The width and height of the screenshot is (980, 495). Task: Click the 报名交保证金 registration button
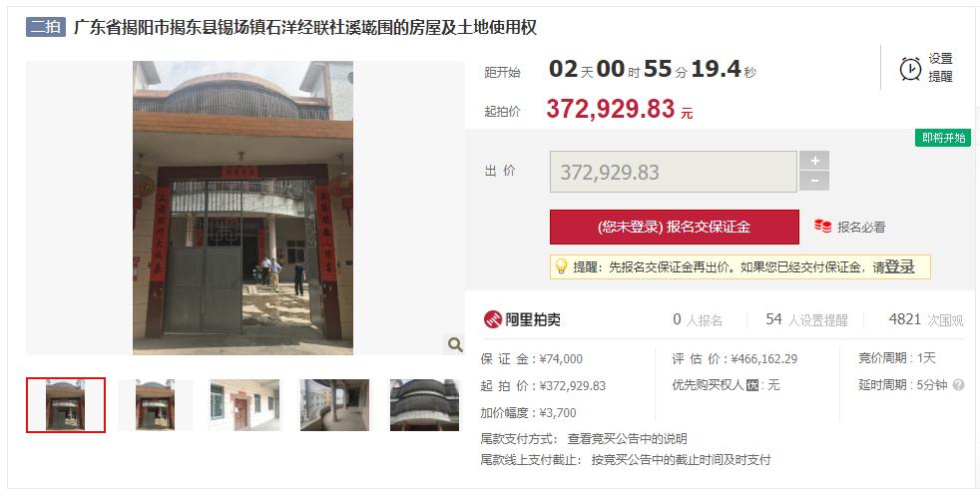675,227
